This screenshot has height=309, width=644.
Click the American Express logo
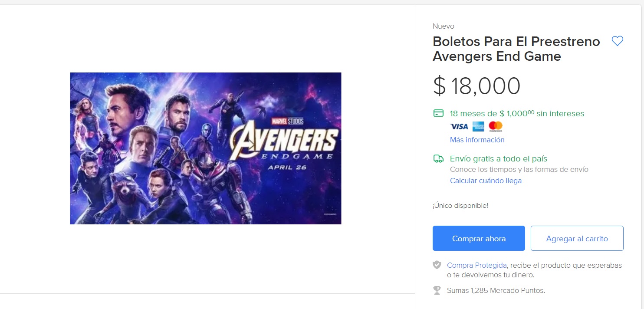pos(478,127)
